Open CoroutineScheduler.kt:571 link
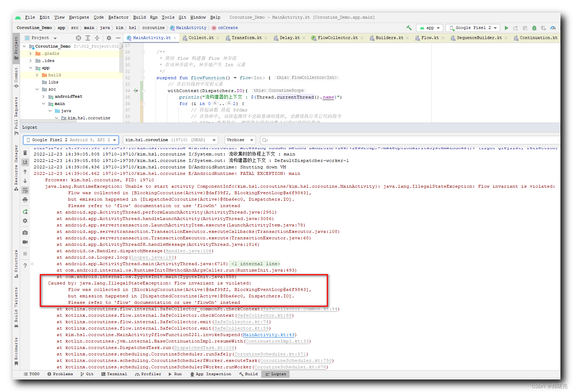Image resolution: width=573 pixels, height=392 pixels. coord(270,354)
